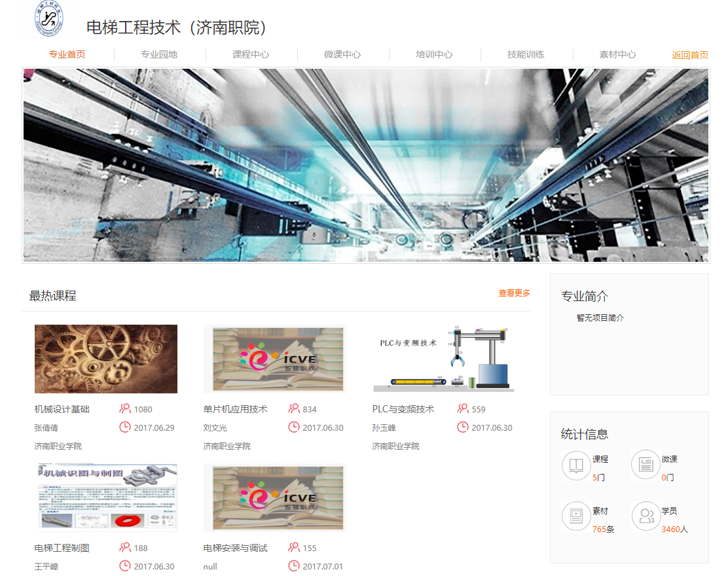The width and height of the screenshot is (728, 576).
Task: Click the learner count icon beside 1080
Action: coord(125,409)
